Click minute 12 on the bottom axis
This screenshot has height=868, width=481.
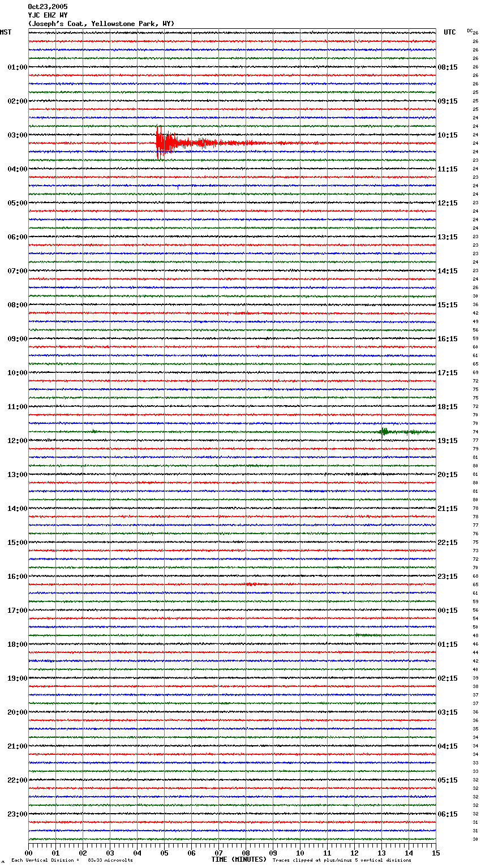pyautogui.click(x=354, y=853)
